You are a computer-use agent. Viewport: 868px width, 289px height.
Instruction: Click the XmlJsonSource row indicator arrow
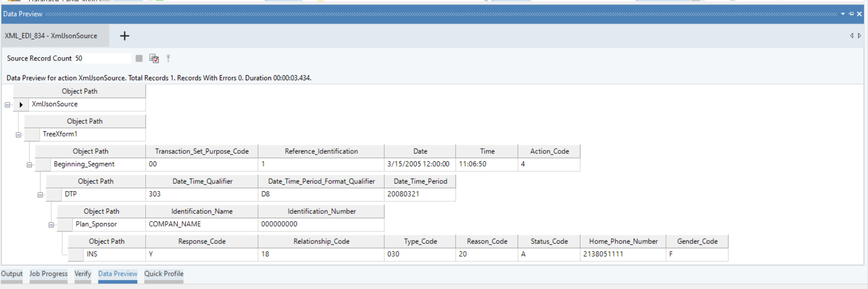(21, 105)
